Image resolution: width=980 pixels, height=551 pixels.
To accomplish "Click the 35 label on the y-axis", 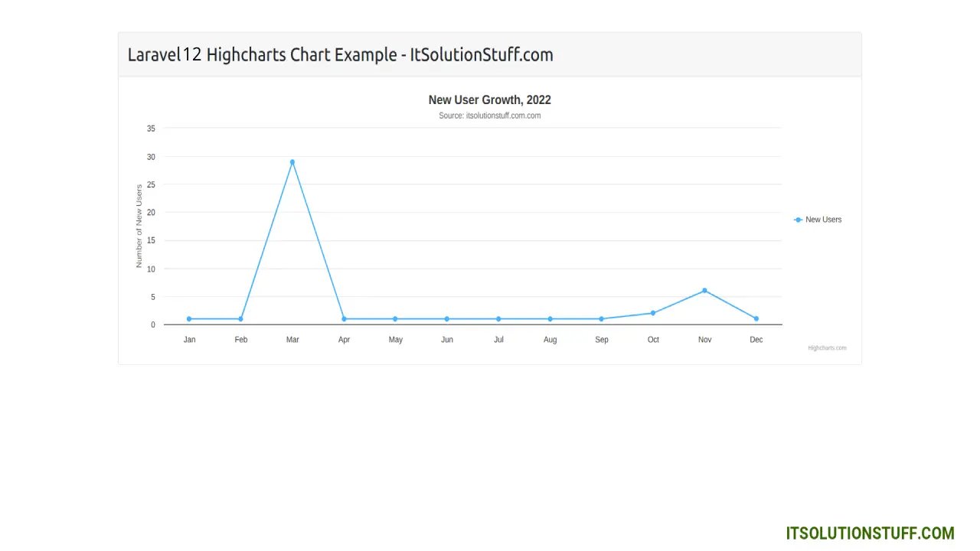I will click(x=151, y=129).
